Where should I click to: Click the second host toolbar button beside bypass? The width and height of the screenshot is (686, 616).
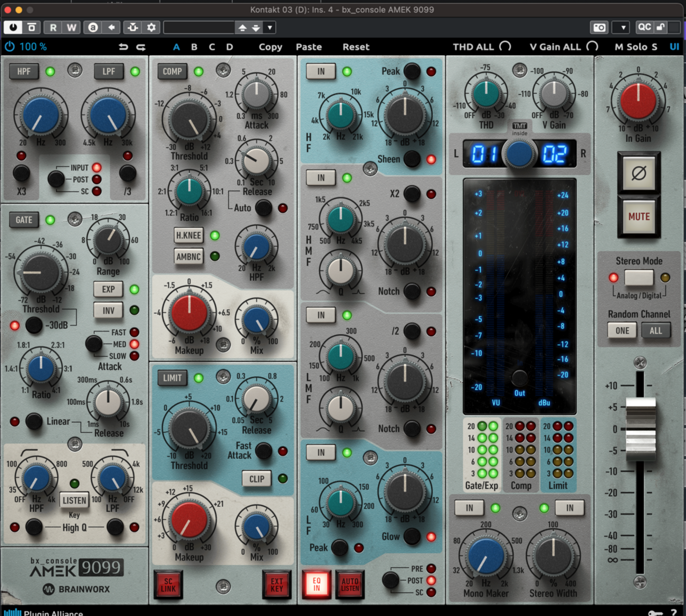(32, 27)
